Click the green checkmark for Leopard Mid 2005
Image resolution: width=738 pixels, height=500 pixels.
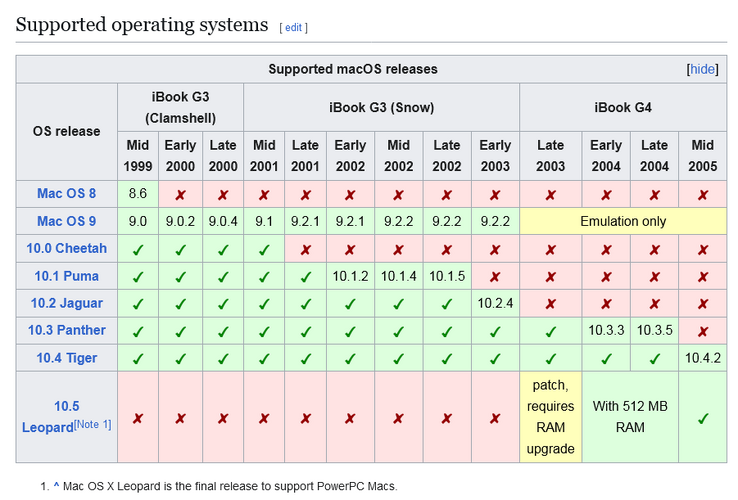tap(702, 418)
